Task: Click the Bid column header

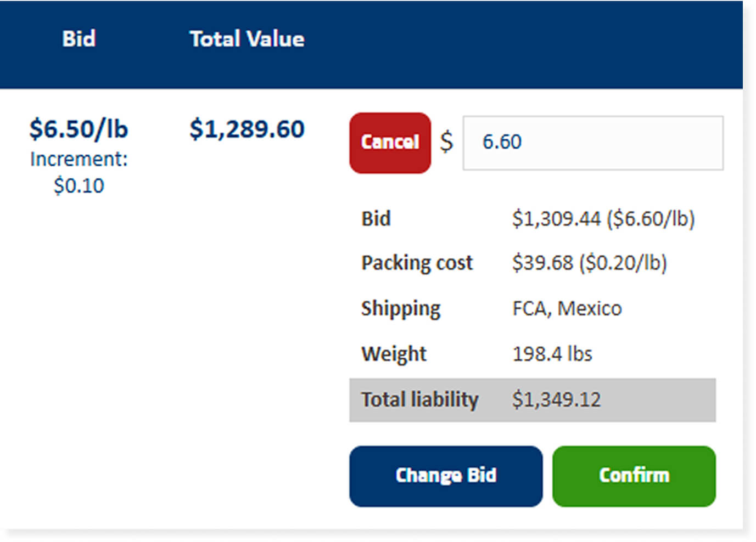Action: [x=79, y=38]
